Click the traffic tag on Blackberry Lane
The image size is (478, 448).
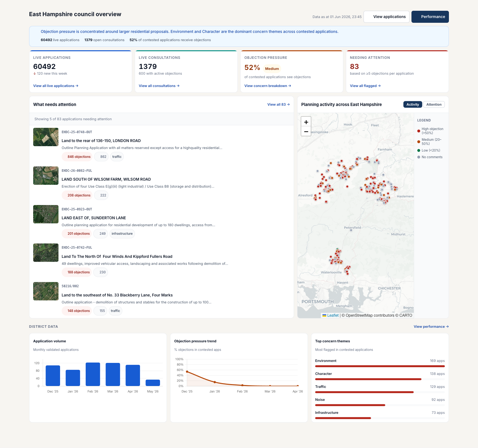pyautogui.click(x=115, y=311)
